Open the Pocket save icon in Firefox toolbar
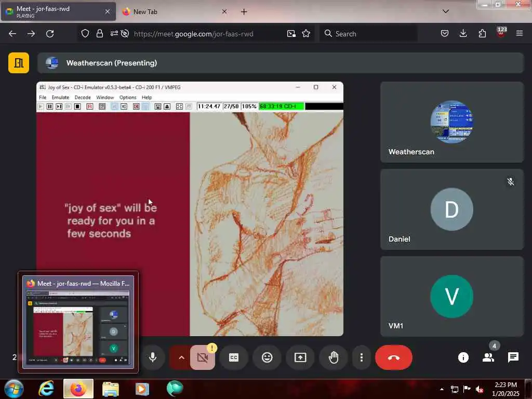Viewport: 532px width, 399px height. pyautogui.click(x=445, y=33)
